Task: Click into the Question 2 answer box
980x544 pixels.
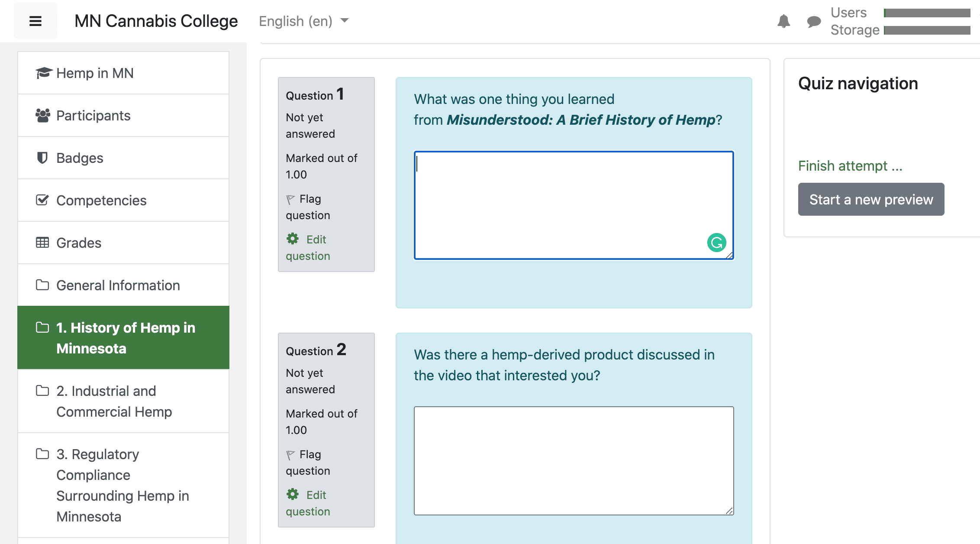Action: [x=574, y=460]
